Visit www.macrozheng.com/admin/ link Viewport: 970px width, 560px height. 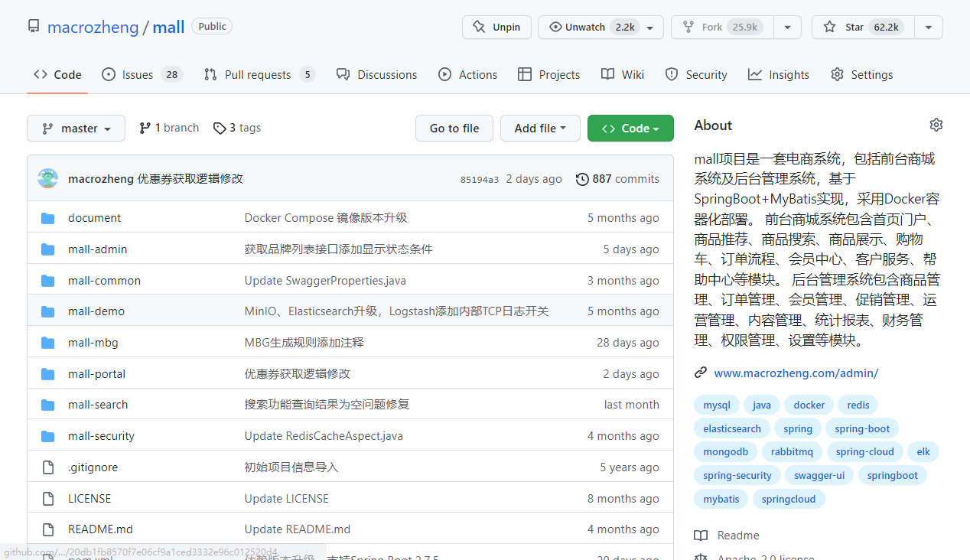[x=796, y=373]
